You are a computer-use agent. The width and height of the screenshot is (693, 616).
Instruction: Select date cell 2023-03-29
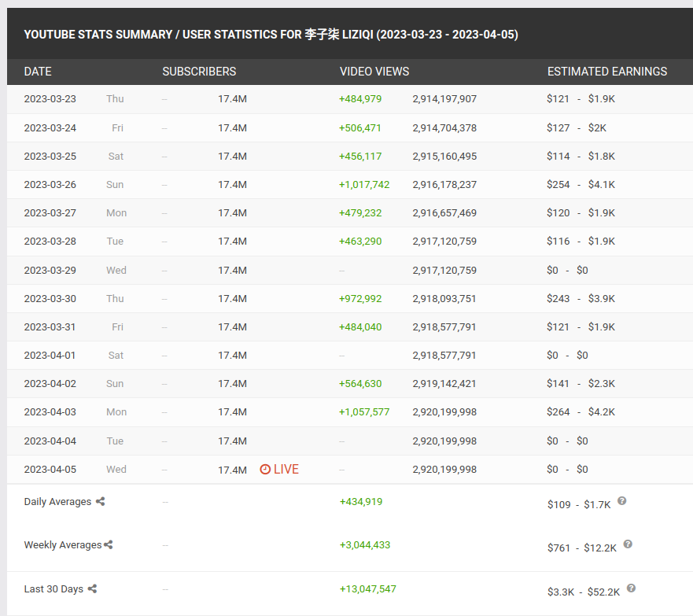[50, 271]
